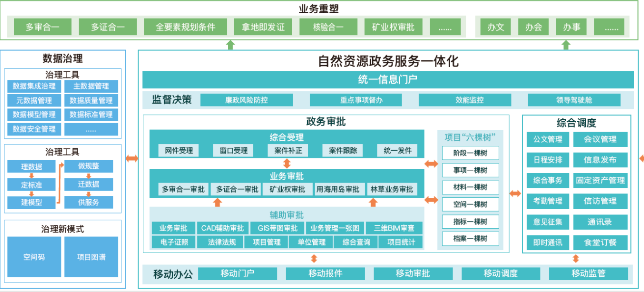Open 食堂订餐 in 综合调度

pos(600,242)
